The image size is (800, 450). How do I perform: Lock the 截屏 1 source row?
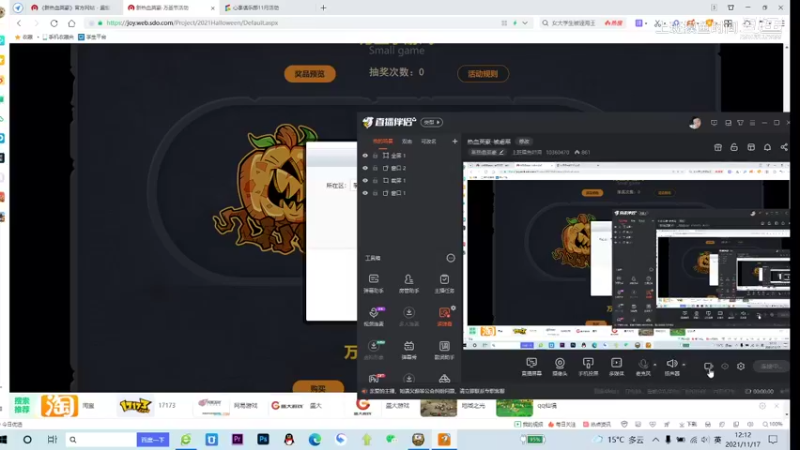[x=375, y=181]
